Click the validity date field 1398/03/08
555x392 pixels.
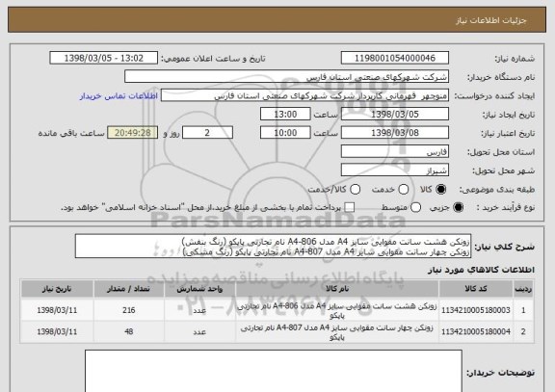[x=395, y=133]
